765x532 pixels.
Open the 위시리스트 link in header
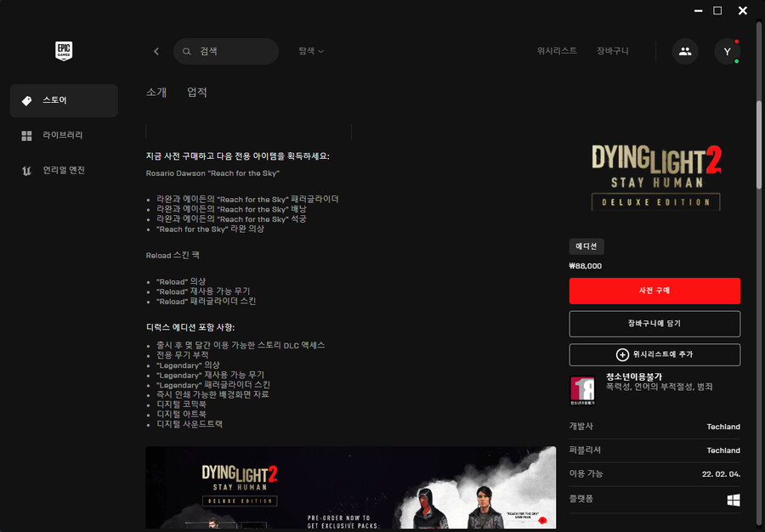pos(557,51)
